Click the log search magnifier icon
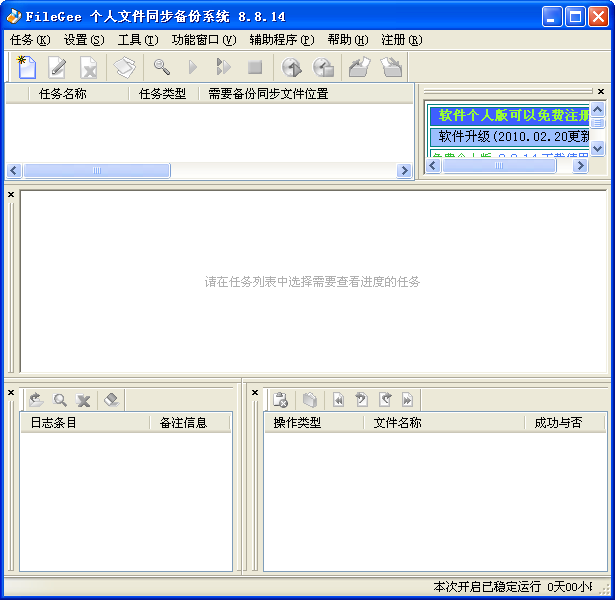The width and height of the screenshot is (615, 600). click(x=60, y=400)
